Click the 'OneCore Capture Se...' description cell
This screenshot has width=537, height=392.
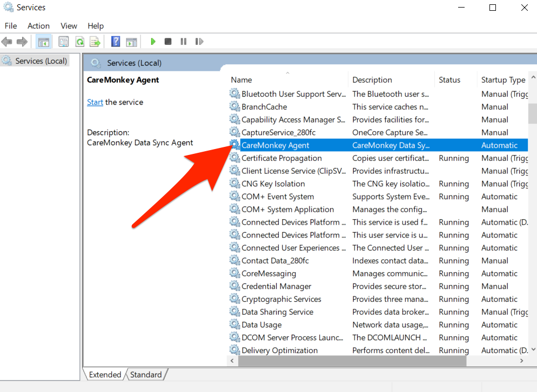coord(390,132)
